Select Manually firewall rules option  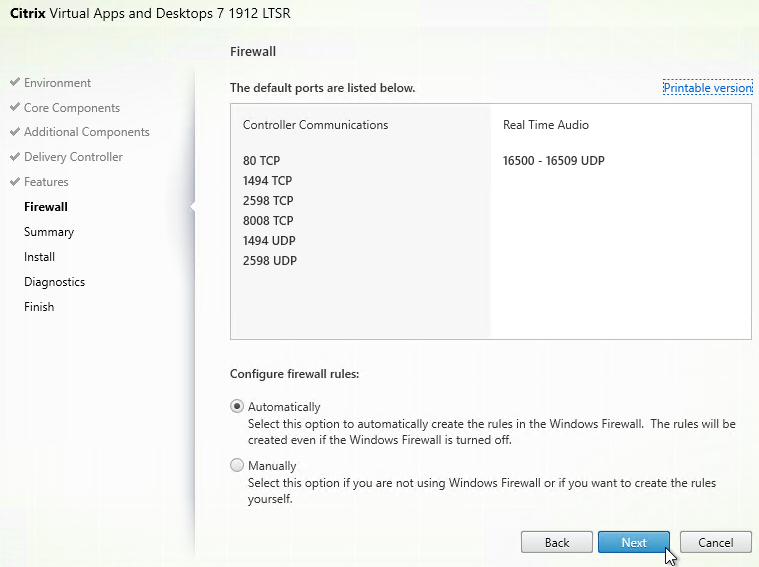[x=237, y=465]
